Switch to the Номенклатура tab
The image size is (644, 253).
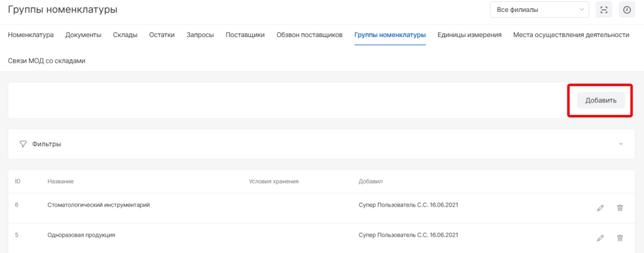[x=31, y=35]
